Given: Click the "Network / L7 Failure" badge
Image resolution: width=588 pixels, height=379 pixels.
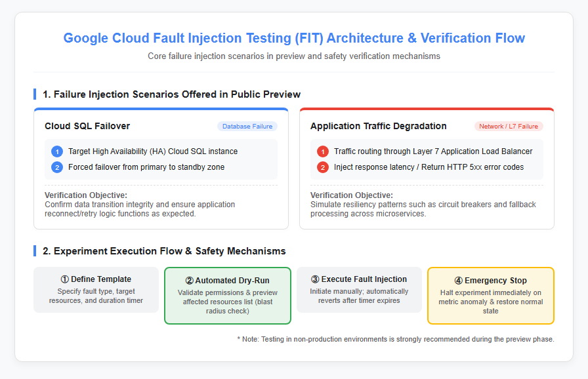Looking at the screenshot, I should point(509,126).
